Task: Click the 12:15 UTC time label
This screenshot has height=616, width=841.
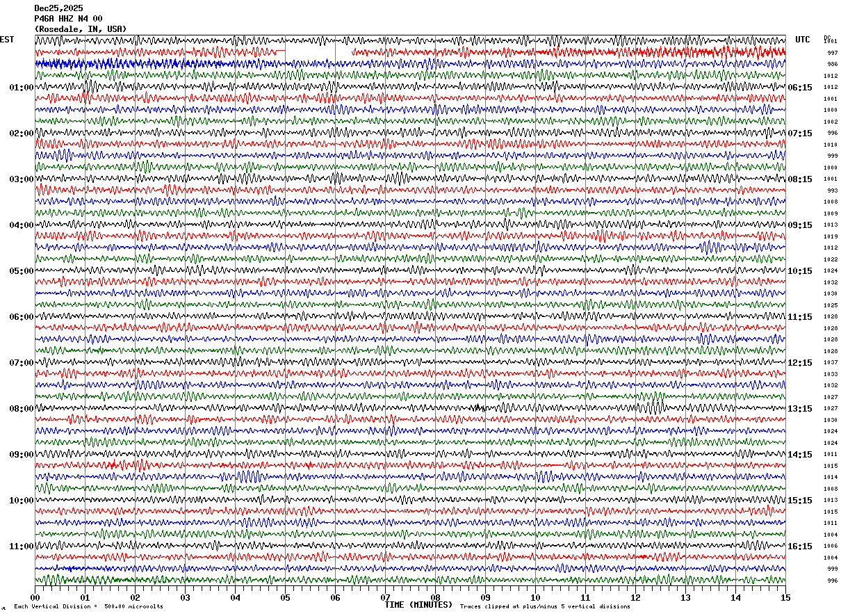Action: (800, 363)
